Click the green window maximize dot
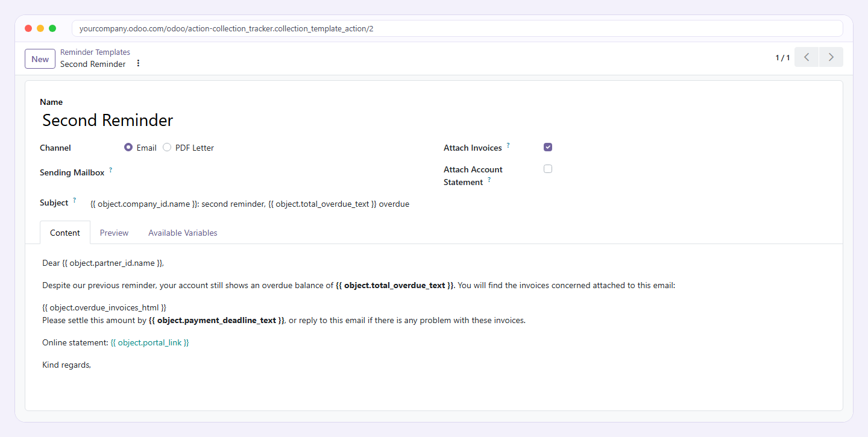Viewport: 868px width, 437px height. (x=52, y=28)
